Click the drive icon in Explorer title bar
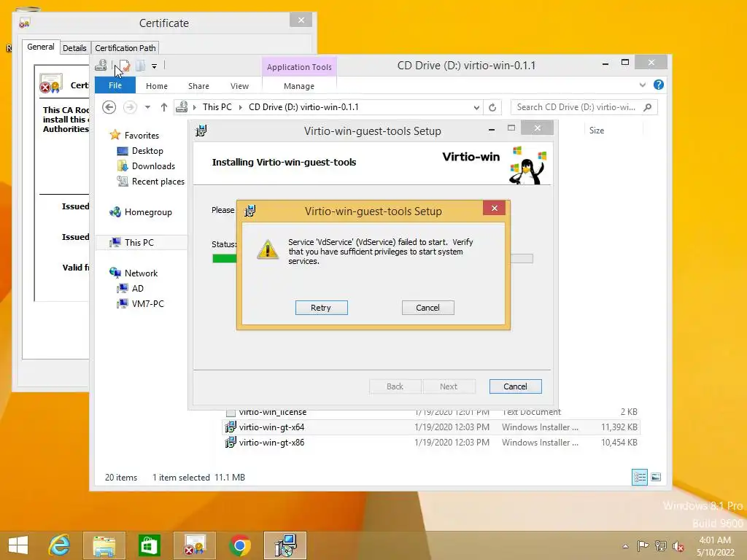This screenshot has width=747, height=560. [x=101, y=65]
